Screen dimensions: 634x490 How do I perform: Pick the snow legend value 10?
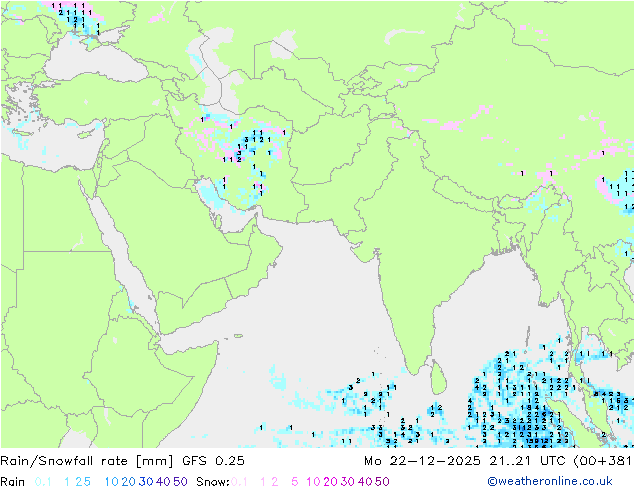point(313,482)
